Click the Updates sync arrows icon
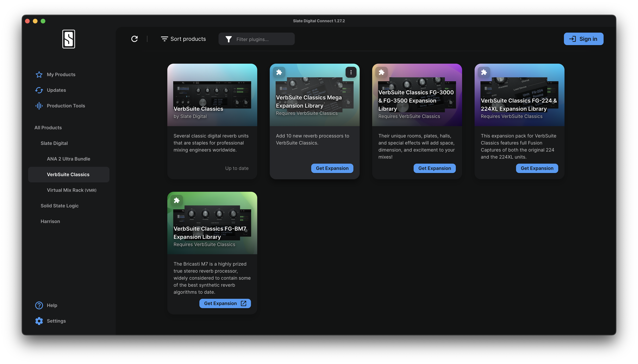 coord(39,90)
